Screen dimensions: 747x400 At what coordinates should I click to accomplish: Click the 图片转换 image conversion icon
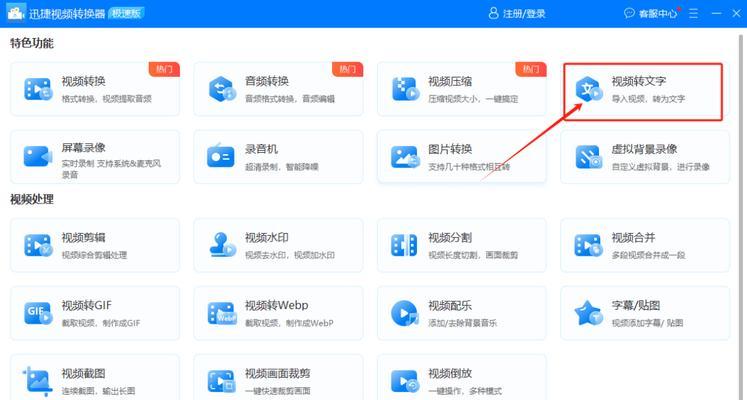point(405,157)
